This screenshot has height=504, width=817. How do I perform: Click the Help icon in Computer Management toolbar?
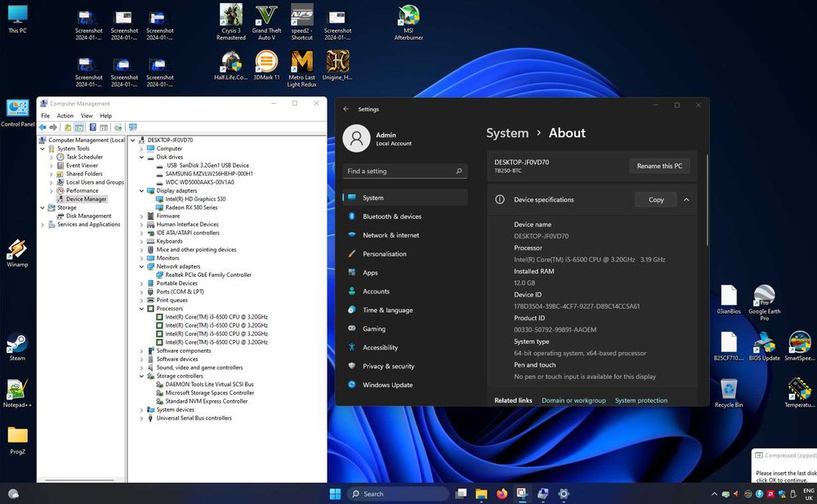[x=92, y=127]
